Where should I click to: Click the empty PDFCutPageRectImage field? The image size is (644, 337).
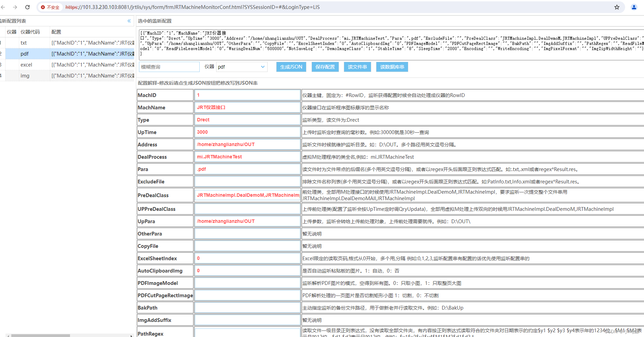[247, 295]
